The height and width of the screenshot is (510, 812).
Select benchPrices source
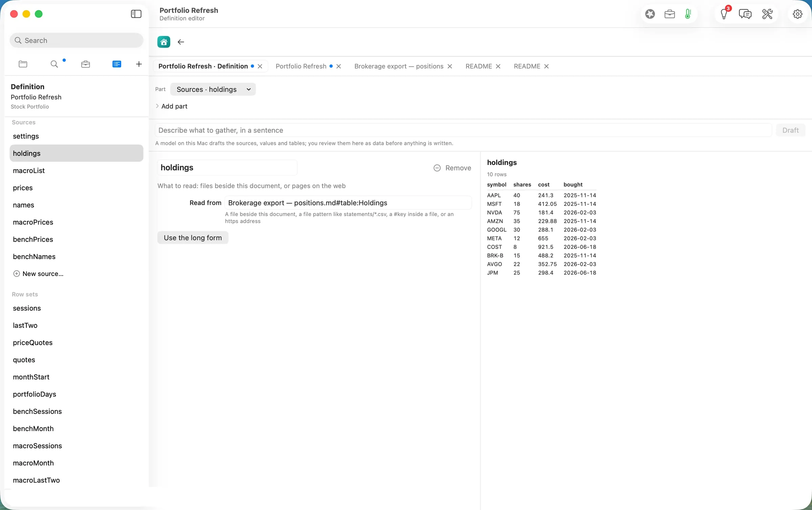[x=76, y=239]
